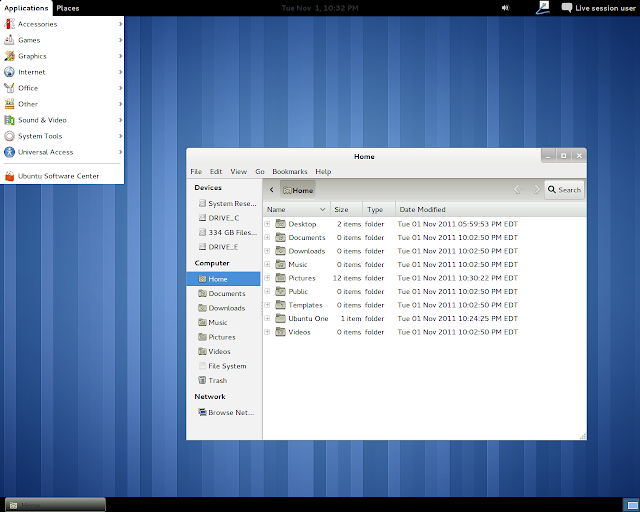Screen dimensions: 640x512
Task: Click '12 items' size of Pictures
Action: (347, 278)
